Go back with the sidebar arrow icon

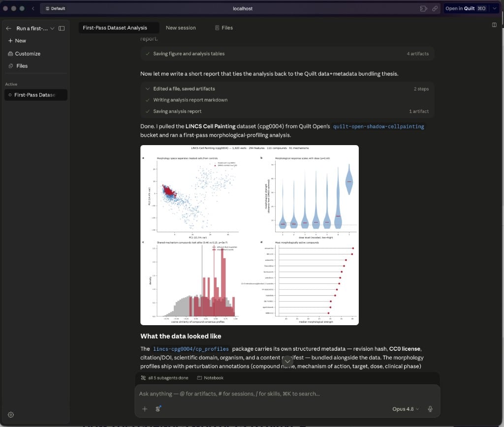point(9,28)
